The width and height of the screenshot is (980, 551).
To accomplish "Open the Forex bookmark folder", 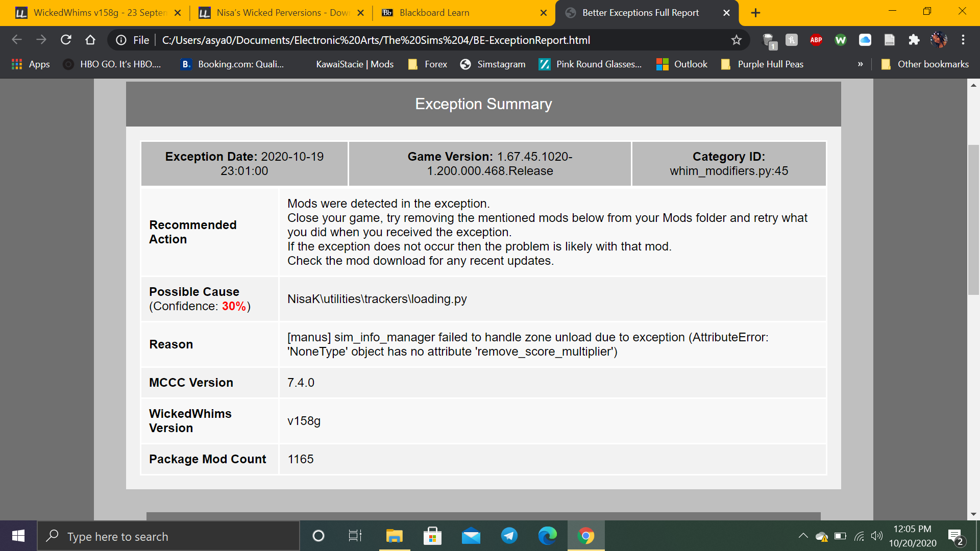I will (428, 64).
